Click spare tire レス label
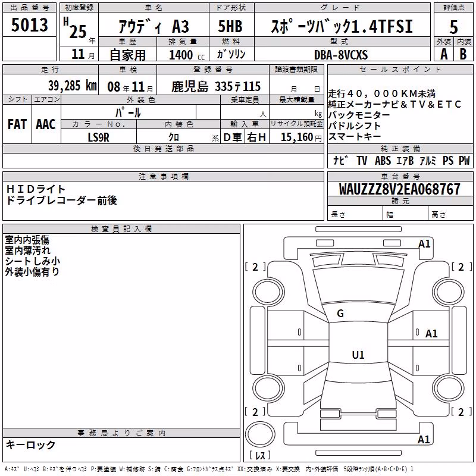This screenshot has width=476, height=476. point(260,455)
